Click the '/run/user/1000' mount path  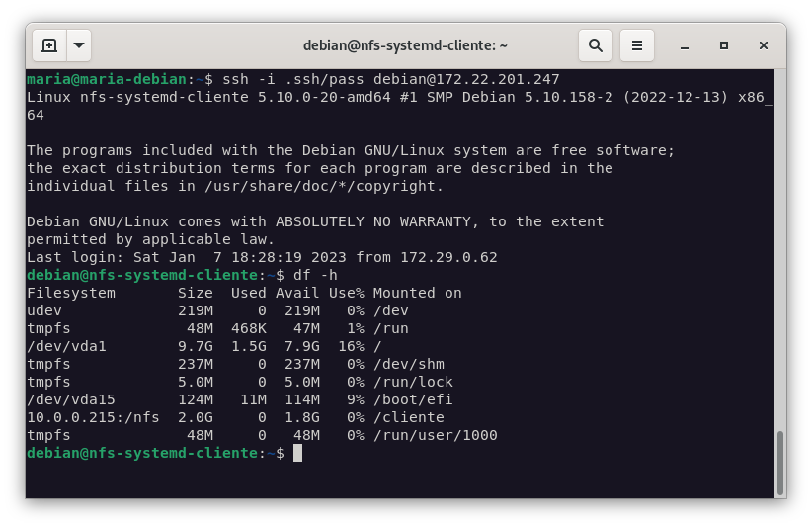[x=435, y=435]
